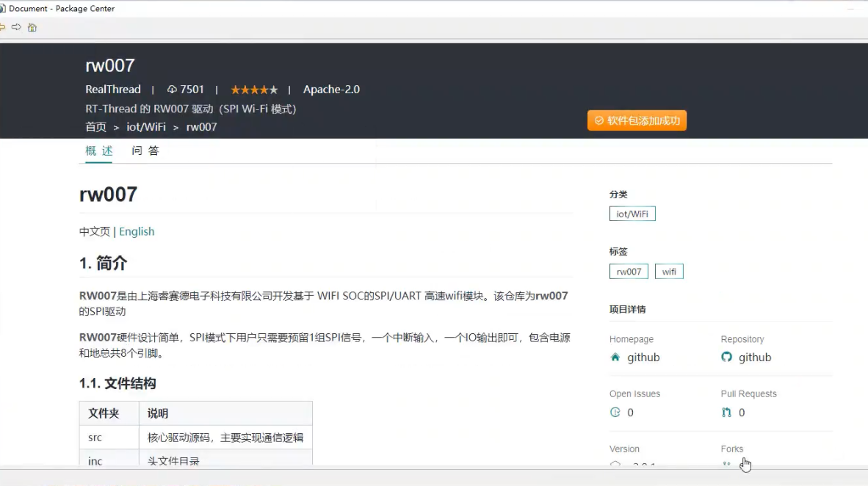Image resolution: width=868 pixels, height=486 pixels.
Task: Select the wifi tag
Action: tap(669, 272)
